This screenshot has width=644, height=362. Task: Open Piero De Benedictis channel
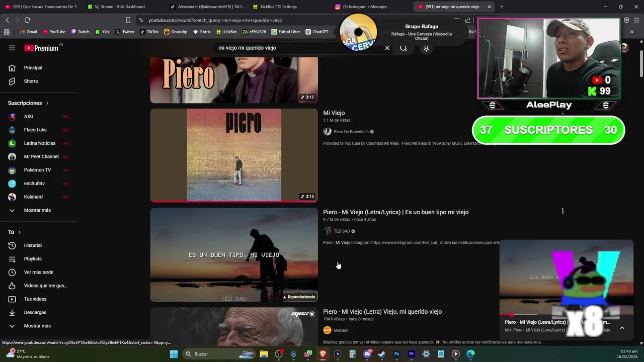(351, 132)
